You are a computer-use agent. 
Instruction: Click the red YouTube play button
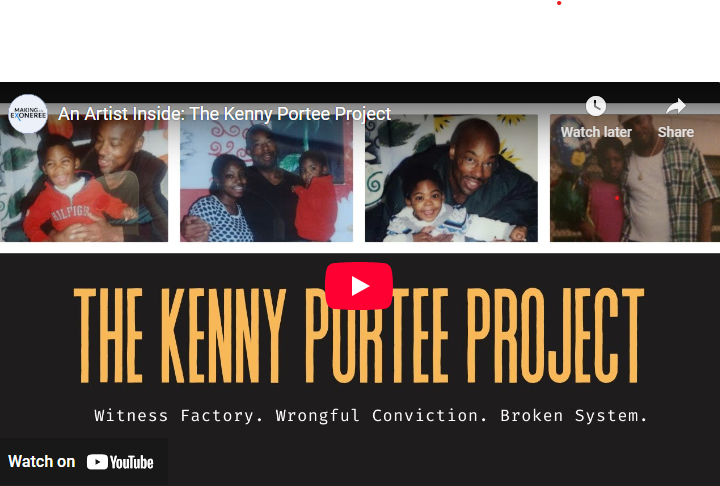(359, 286)
